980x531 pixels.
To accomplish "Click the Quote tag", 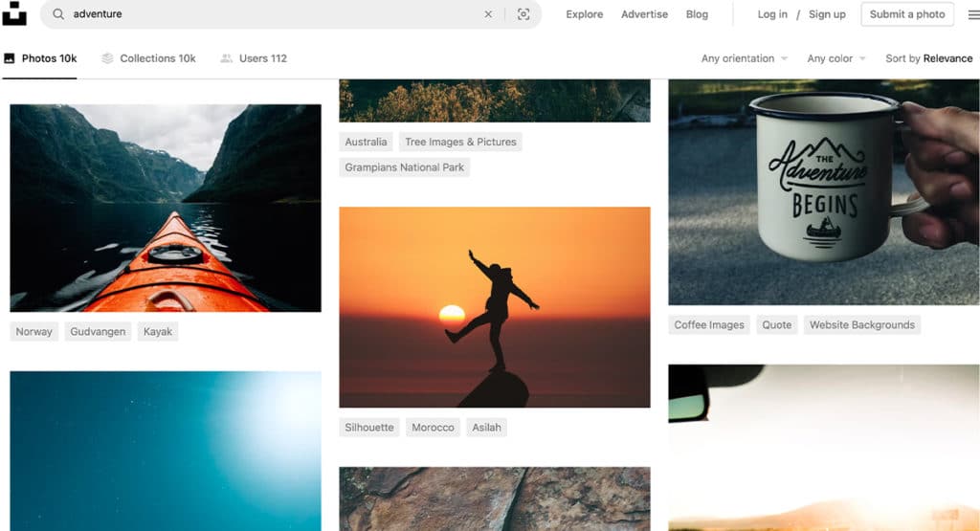I will point(777,325).
